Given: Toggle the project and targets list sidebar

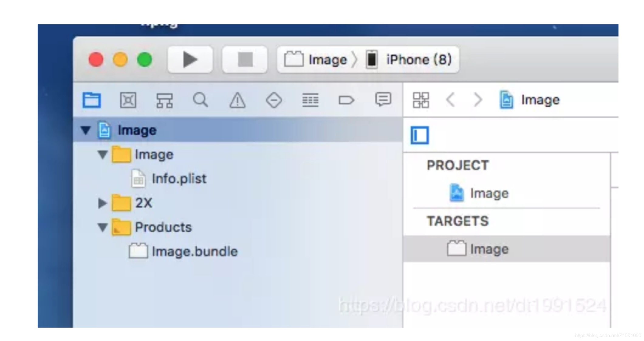Looking at the screenshot, I should click(420, 135).
